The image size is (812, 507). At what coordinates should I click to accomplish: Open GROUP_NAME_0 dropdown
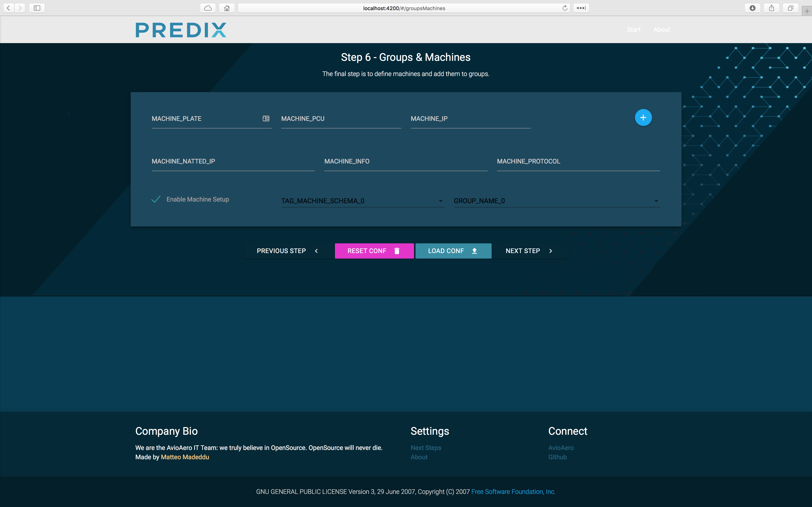(556, 201)
